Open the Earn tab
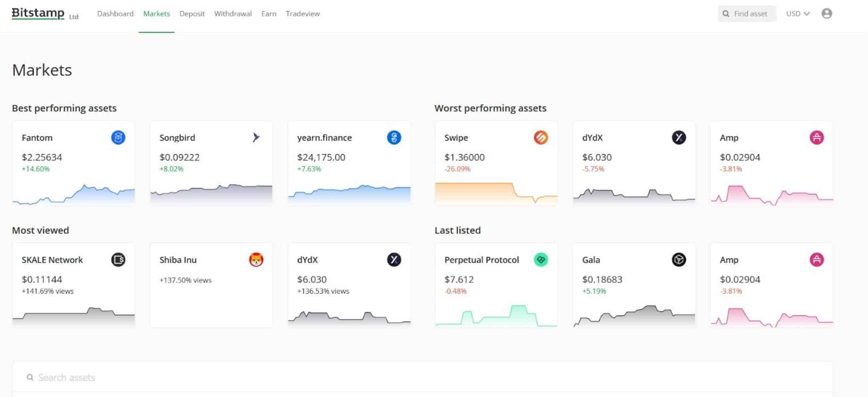The width and height of the screenshot is (868, 397). 269,14
